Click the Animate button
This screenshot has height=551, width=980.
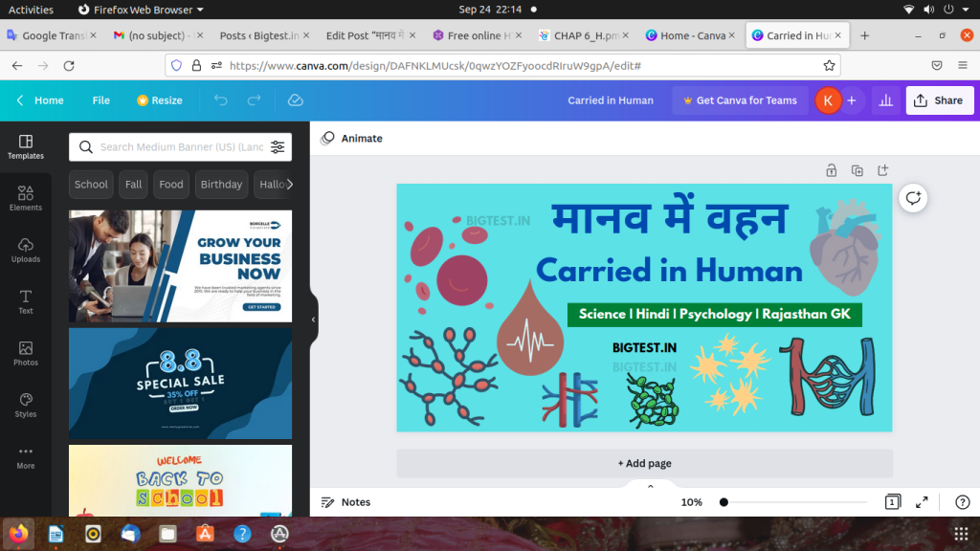352,138
